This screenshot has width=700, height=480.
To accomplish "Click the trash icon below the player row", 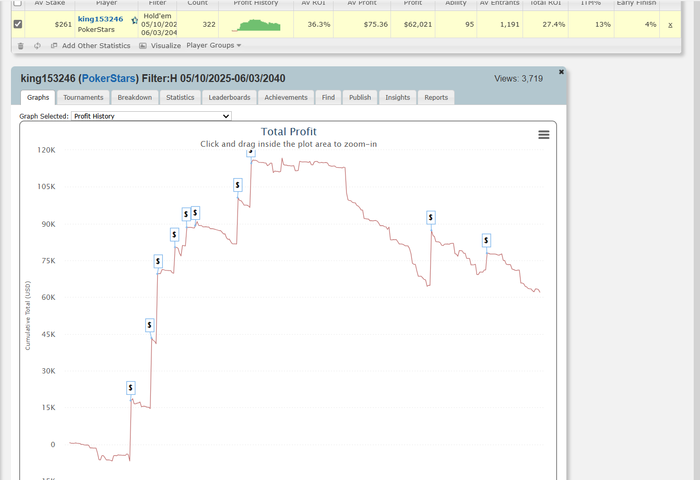I will [x=21, y=46].
